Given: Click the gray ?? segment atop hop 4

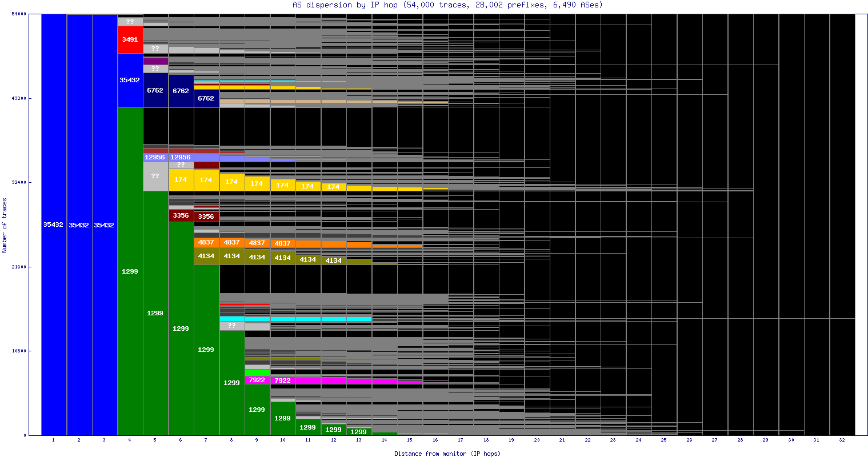Looking at the screenshot, I should (130, 22).
